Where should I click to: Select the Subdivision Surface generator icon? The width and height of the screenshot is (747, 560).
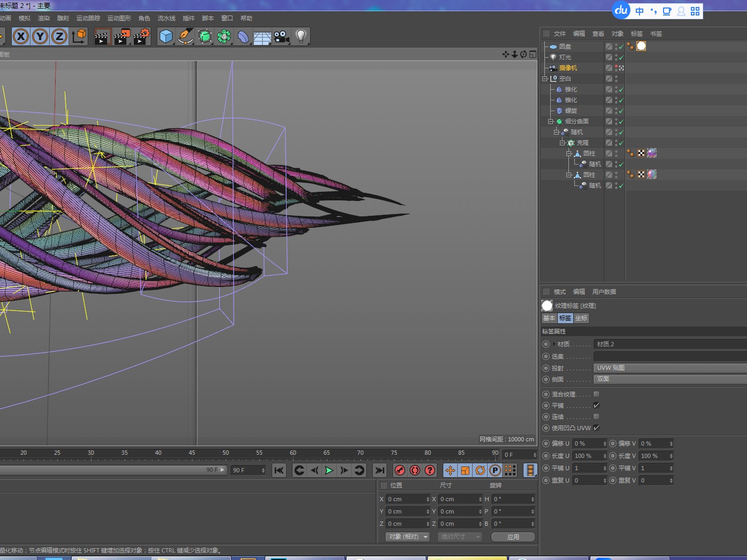[205, 36]
